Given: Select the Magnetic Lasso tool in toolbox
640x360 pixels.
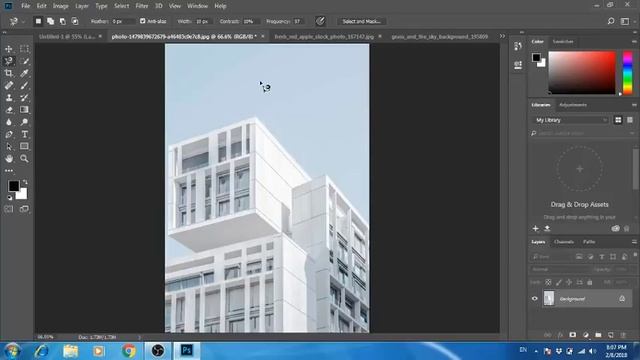Looking at the screenshot, I should (x=9, y=61).
